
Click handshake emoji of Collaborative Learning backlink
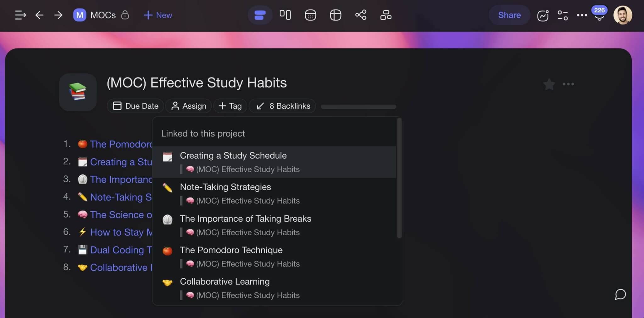(x=167, y=282)
